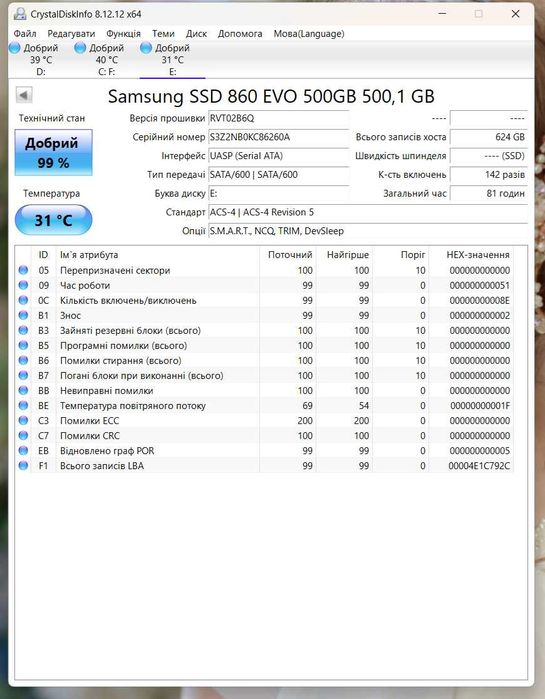Click the interface field UASP (Serial ATA)
This screenshot has width=545, height=699.
pyautogui.click(x=279, y=156)
